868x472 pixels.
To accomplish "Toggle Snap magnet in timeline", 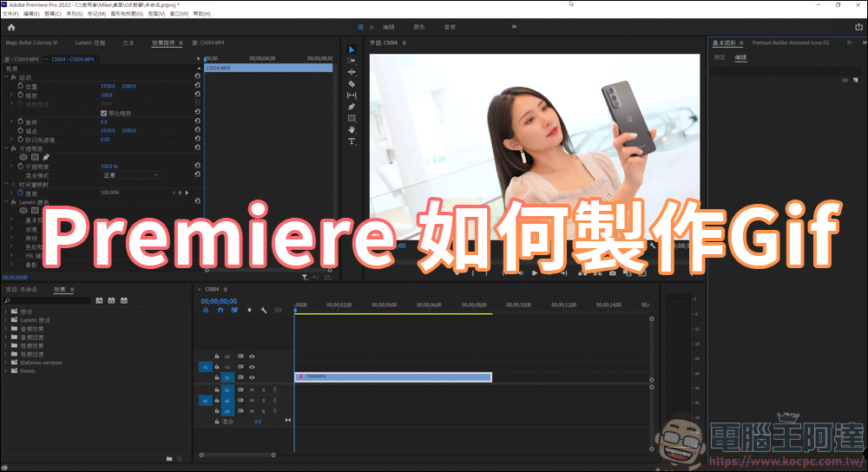I will 220,311.
